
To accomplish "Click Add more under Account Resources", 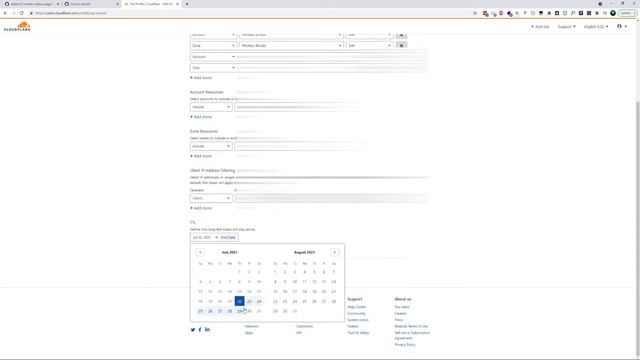I will click(x=201, y=117).
